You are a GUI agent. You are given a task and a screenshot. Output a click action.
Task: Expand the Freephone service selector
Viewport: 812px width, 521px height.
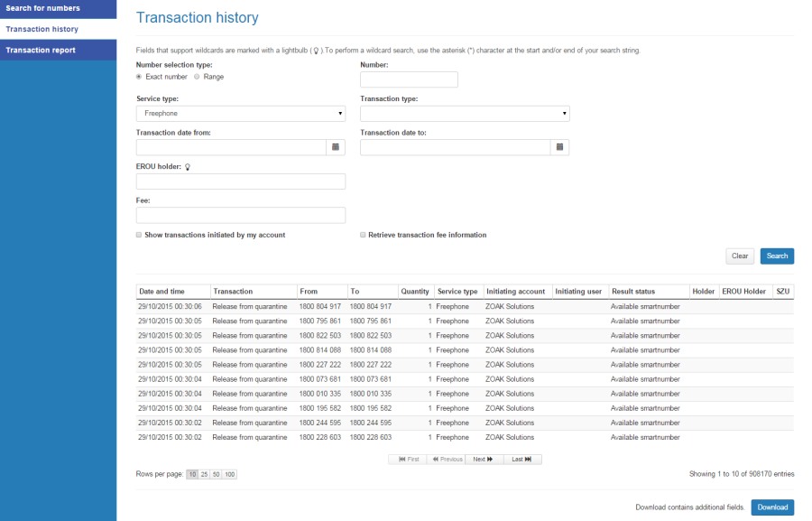pyautogui.click(x=341, y=113)
